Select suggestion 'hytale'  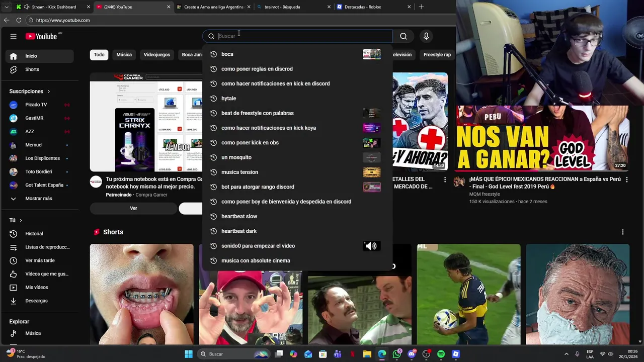[297, 99]
